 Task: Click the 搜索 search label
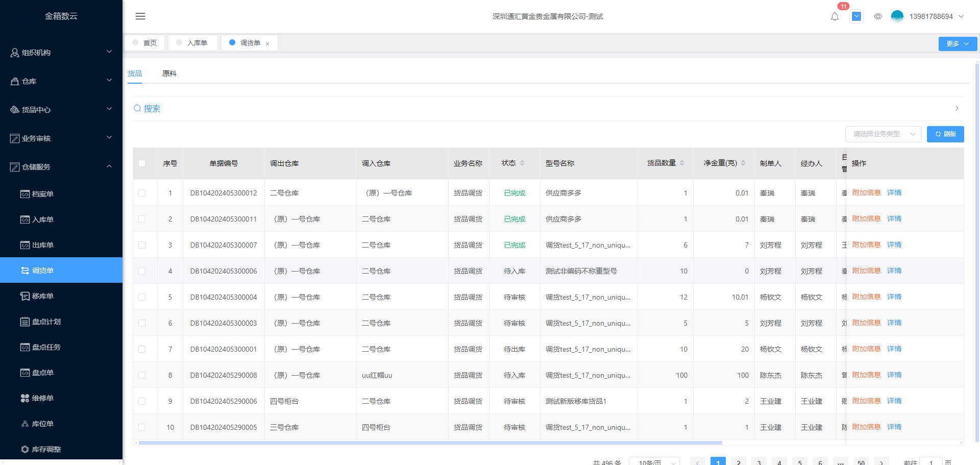tap(152, 108)
